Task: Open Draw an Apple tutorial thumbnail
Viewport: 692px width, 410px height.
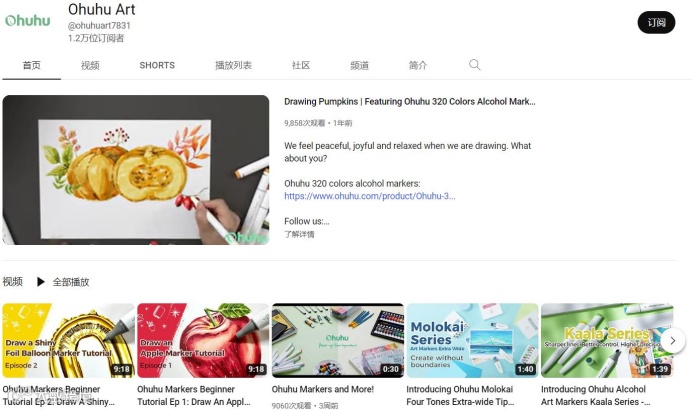Action: coord(203,340)
